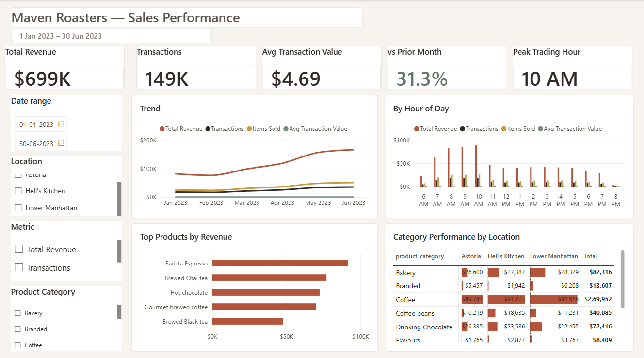
Task: Sort by the Hell's Kitchen column header
Action: 506,256
